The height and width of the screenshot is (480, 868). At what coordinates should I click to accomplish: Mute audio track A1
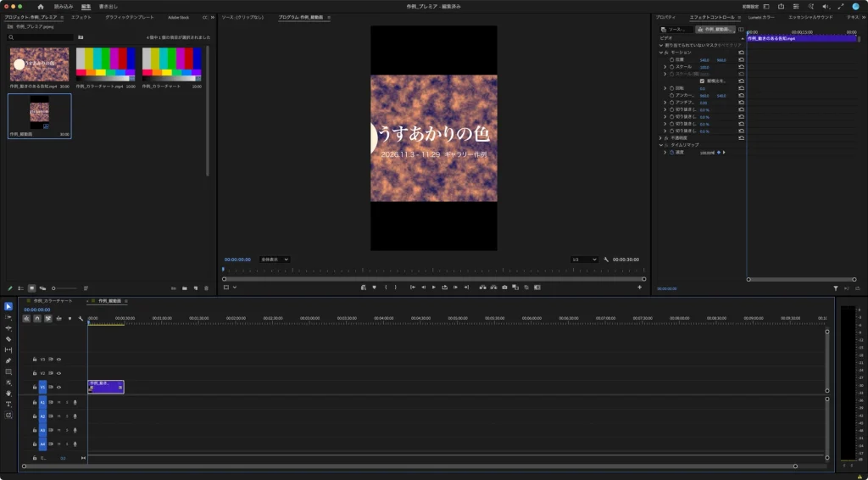point(58,403)
